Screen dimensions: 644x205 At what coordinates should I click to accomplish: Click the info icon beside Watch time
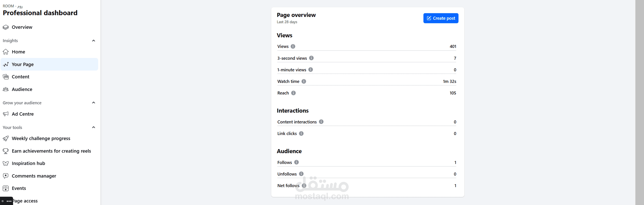click(x=304, y=81)
